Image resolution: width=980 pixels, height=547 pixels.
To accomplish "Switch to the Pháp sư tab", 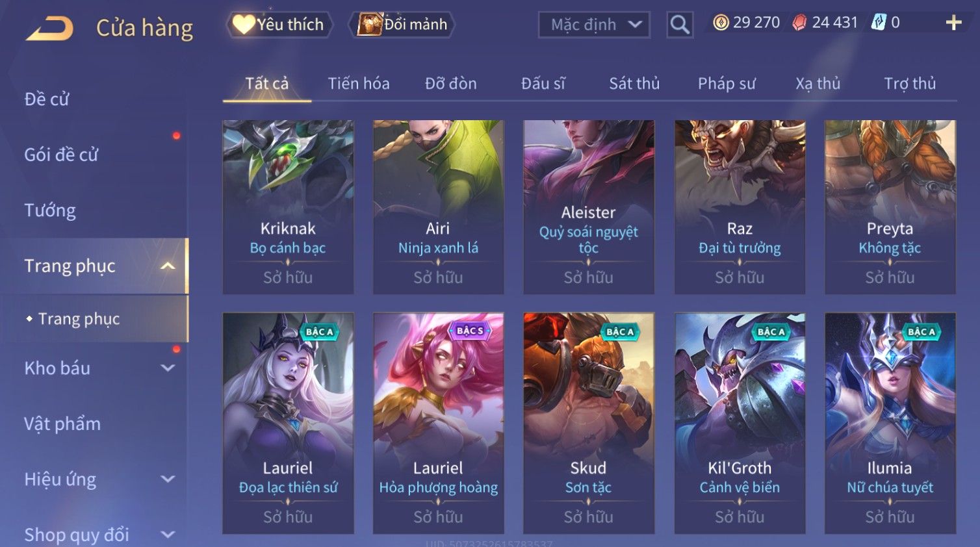I will pyautogui.click(x=727, y=84).
